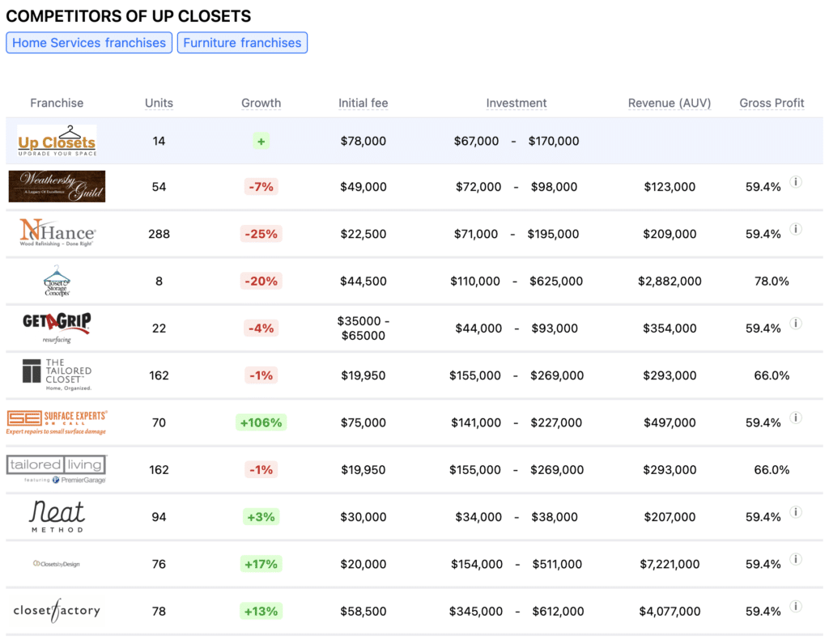
Task: Open the Closet Factory logo
Action: (x=57, y=611)
